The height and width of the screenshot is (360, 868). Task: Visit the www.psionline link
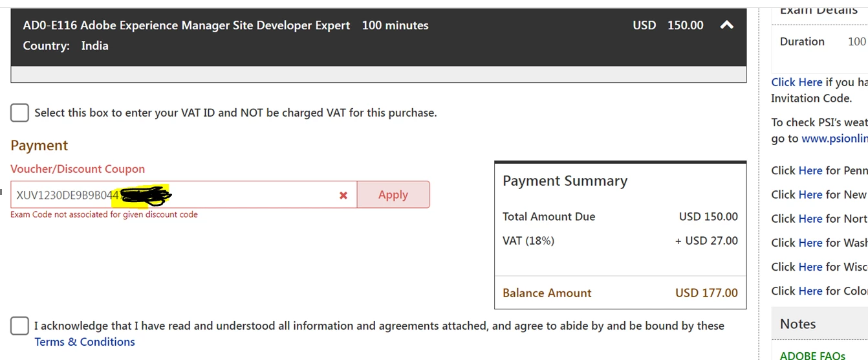coord(834,139)
